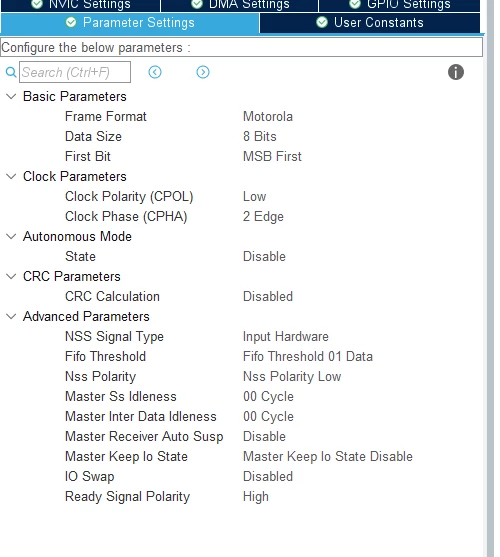Change Clock Polarity (CPOL) value Low
The image size is (500, 557).
click(x=255, y=196)
